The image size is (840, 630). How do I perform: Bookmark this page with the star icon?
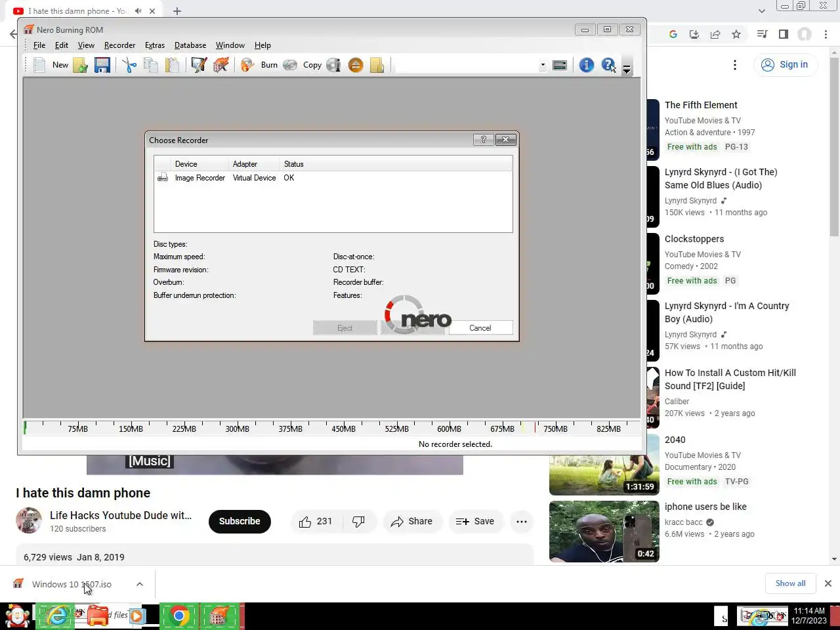coord(736,34)
